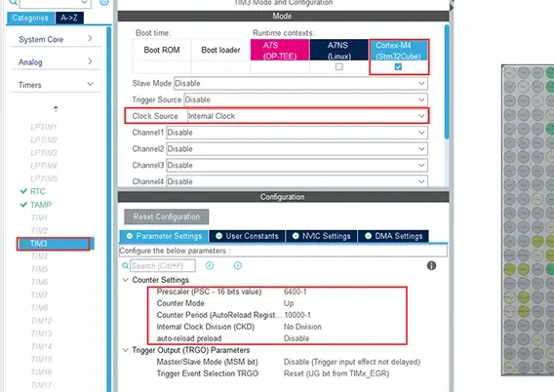This screenshot has width=554, height=392.
Task: Select TIM2 in the timers list
Action: tap(39, 230)
